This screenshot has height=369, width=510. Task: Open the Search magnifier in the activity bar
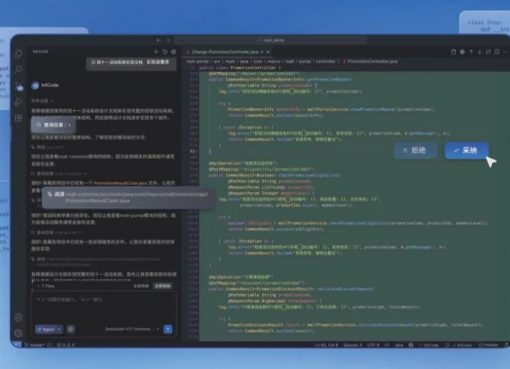point(19,69)
